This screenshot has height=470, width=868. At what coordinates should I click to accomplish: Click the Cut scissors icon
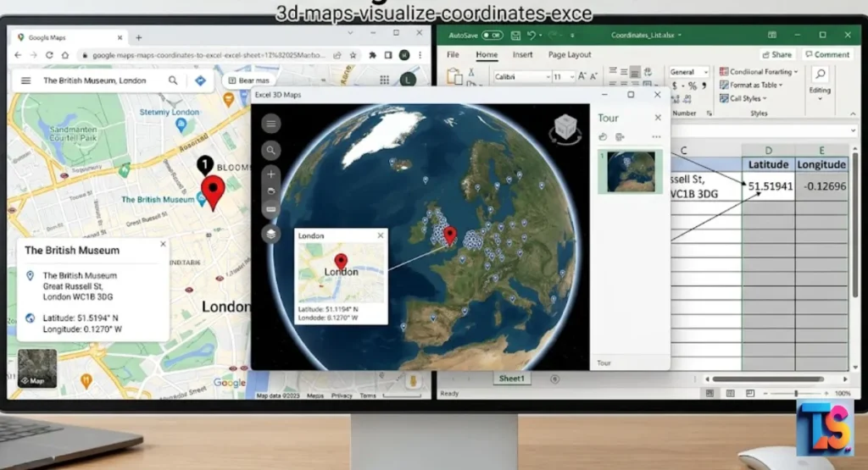(x=471, y=73)
